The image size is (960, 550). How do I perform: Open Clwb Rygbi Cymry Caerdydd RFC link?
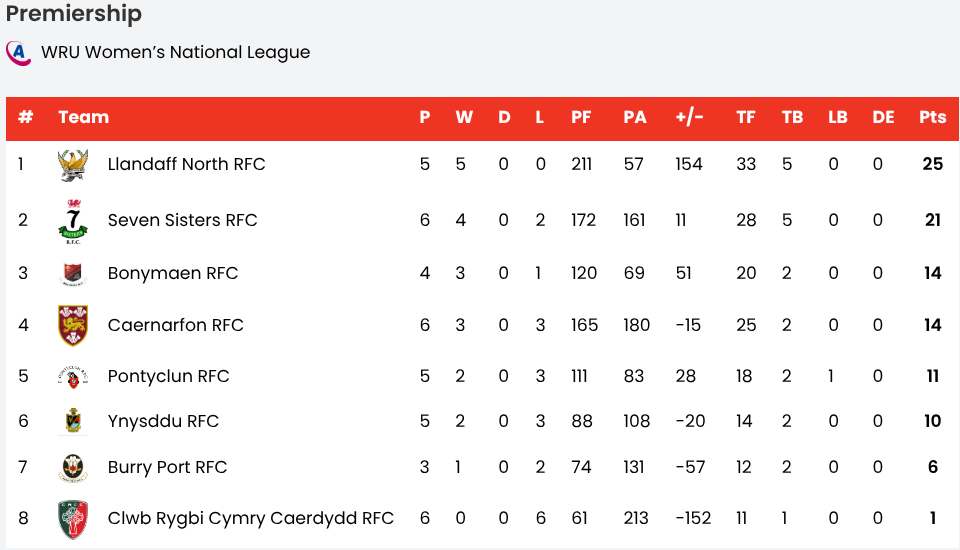tap(250, 518)
